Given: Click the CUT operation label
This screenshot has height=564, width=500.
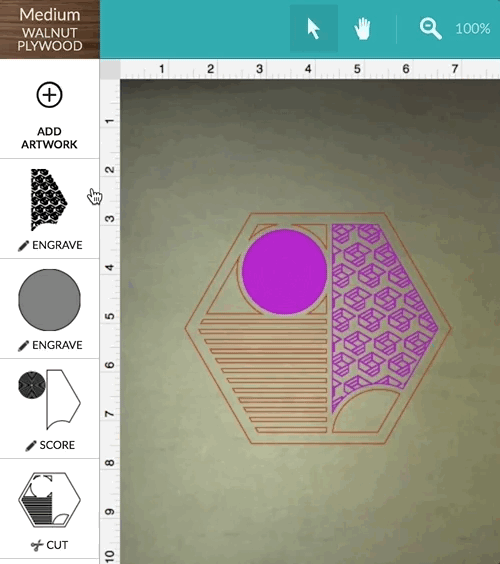Looking at the screenshot, I should pos(57,545).
